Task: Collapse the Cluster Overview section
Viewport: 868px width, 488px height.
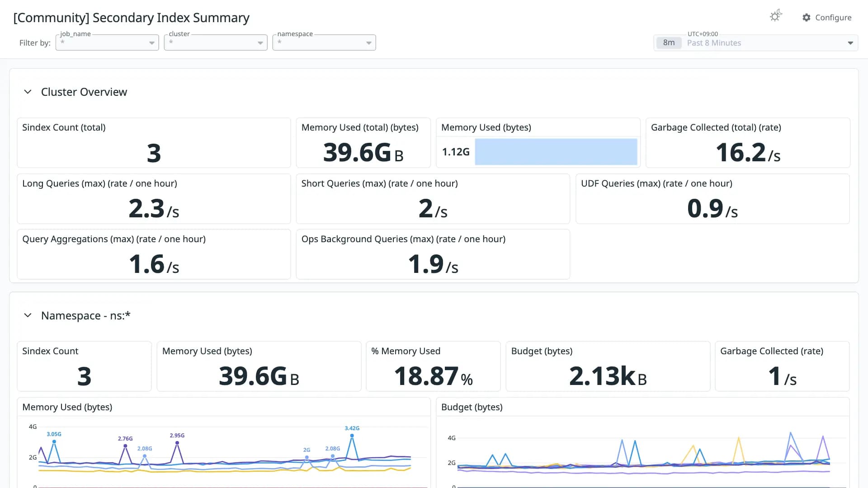Action: click(x=28, y=92)
